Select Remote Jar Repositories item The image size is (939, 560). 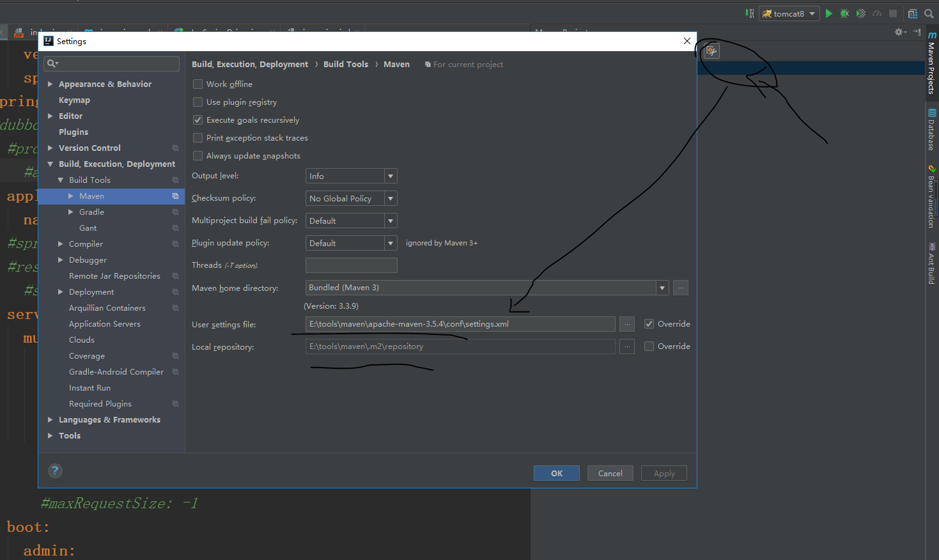tap(114, 276)
